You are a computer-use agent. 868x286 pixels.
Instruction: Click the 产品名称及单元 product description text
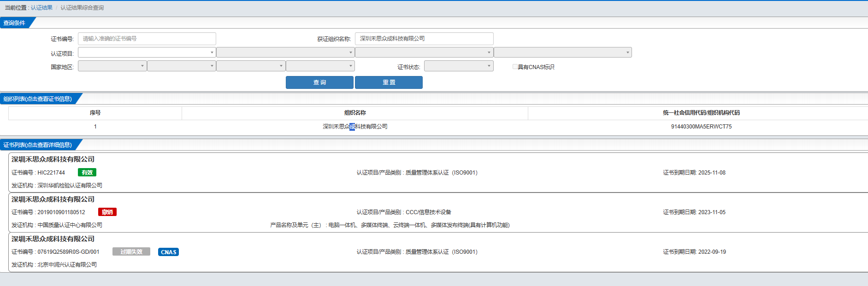click(x=390, y=225)
